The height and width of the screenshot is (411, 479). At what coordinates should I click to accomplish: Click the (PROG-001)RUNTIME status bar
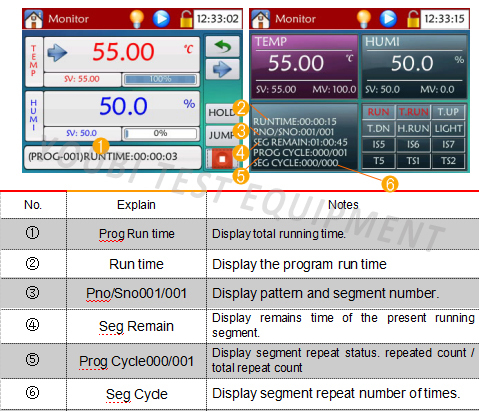pos(113,157)
